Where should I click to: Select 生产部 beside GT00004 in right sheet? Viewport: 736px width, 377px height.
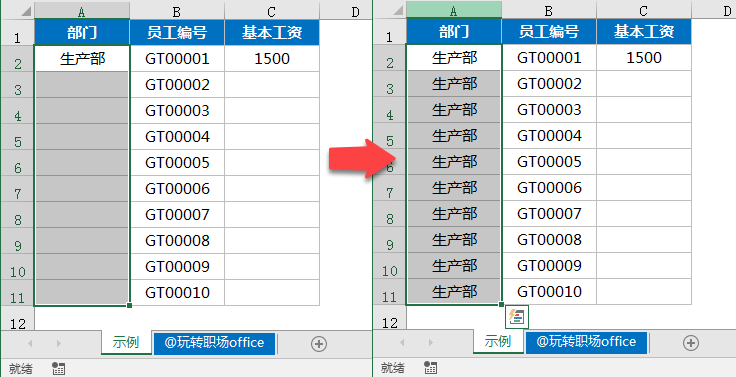click(x=454, y=136)
